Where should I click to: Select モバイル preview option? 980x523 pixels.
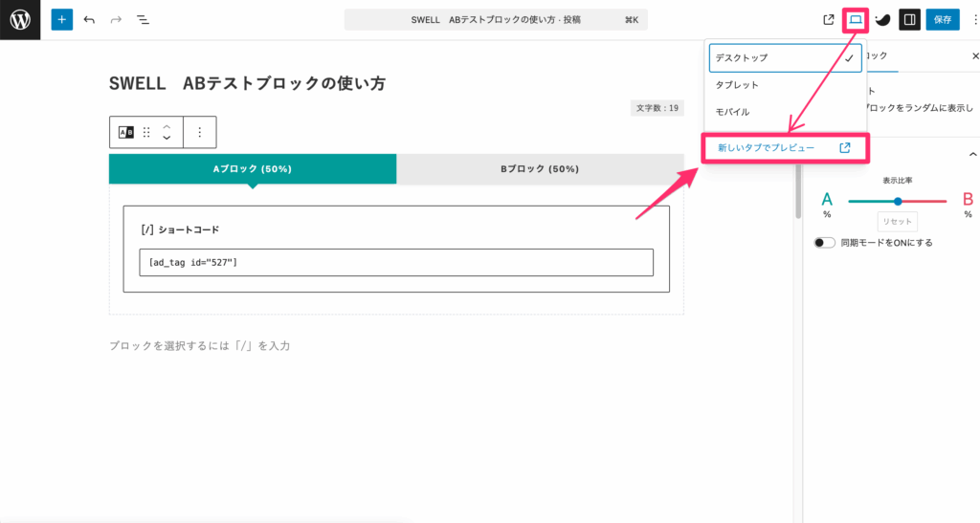tap(785, 112)
